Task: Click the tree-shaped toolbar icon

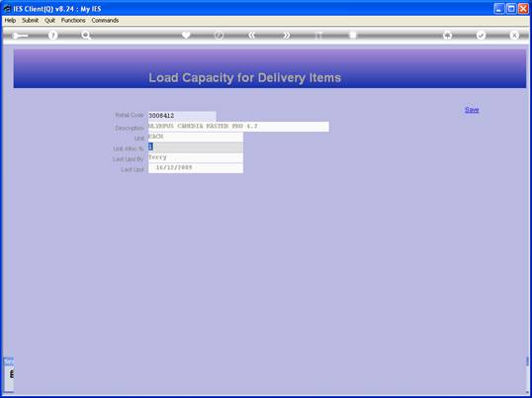Action: point(448,35)
